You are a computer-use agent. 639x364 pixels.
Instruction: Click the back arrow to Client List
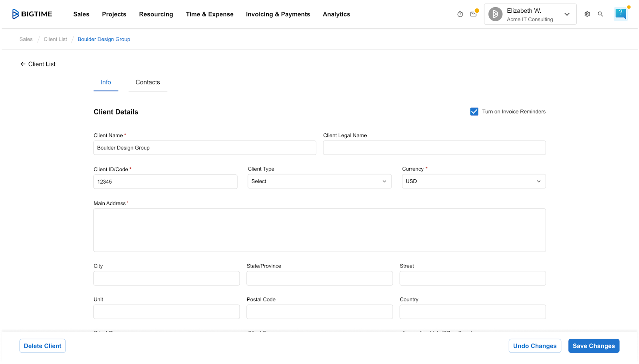click(x=23, y=64)
